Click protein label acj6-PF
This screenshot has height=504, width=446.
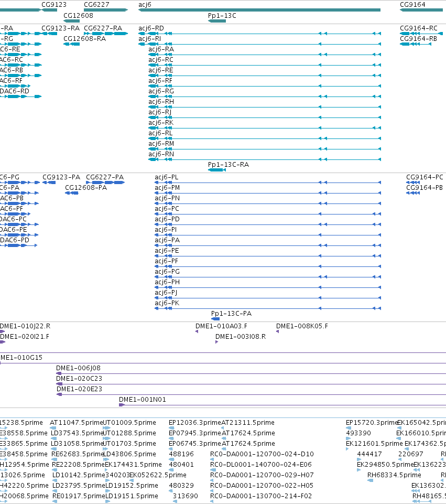(x=166, y=261)
